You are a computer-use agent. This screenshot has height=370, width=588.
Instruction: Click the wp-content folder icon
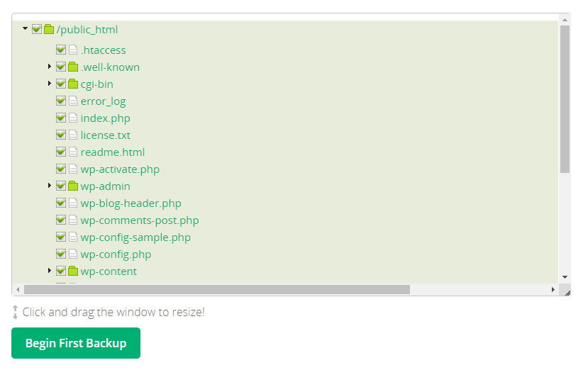tap(73, 271)
